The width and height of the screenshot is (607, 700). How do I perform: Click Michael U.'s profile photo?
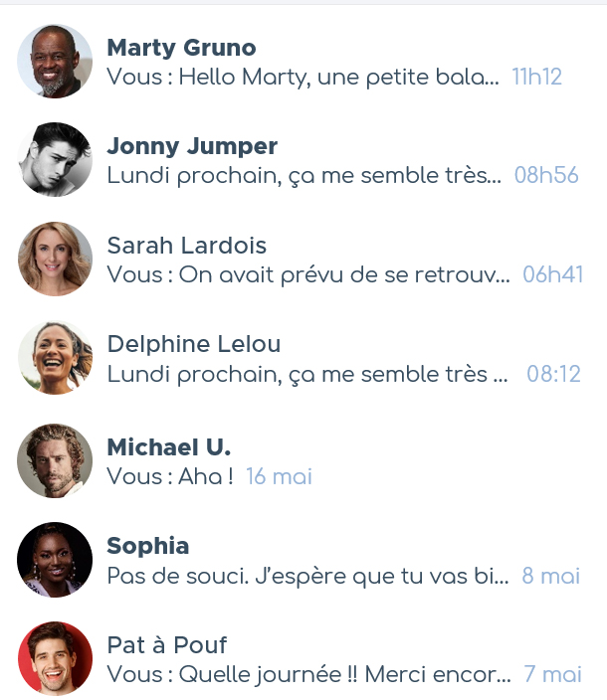pos(55,460)
